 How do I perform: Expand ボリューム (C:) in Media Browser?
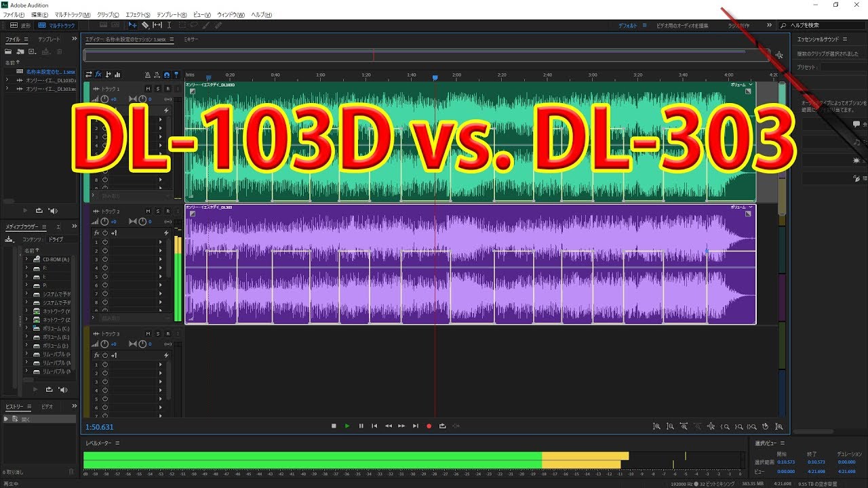pyautogui.click(x=27, y=328)
